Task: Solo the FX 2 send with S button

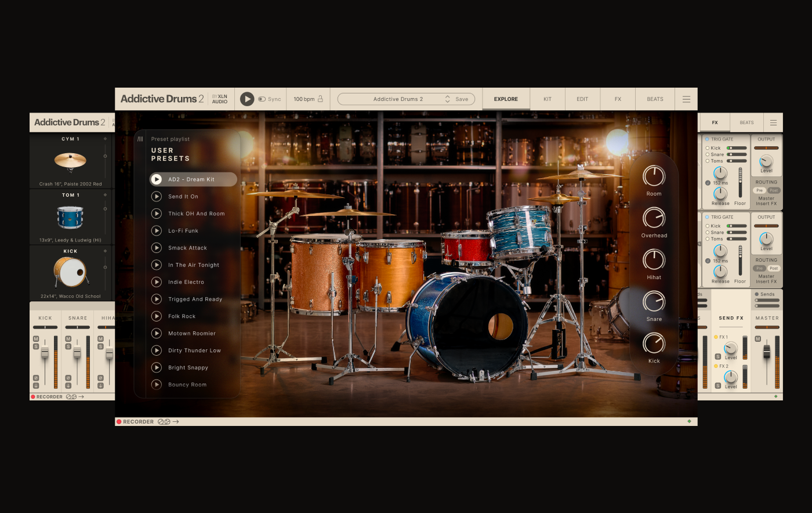Action: (x=718, y=386)
